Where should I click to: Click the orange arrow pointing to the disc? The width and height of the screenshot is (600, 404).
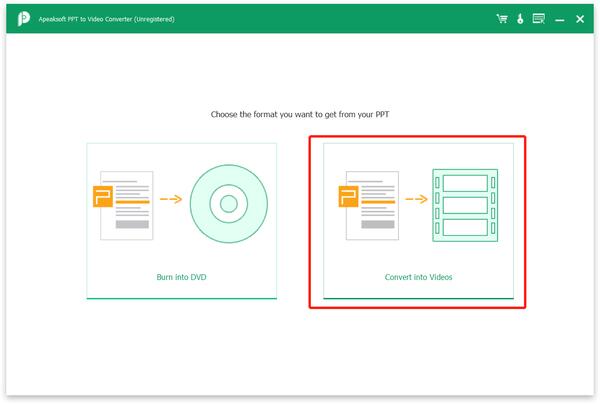[171, 199]
